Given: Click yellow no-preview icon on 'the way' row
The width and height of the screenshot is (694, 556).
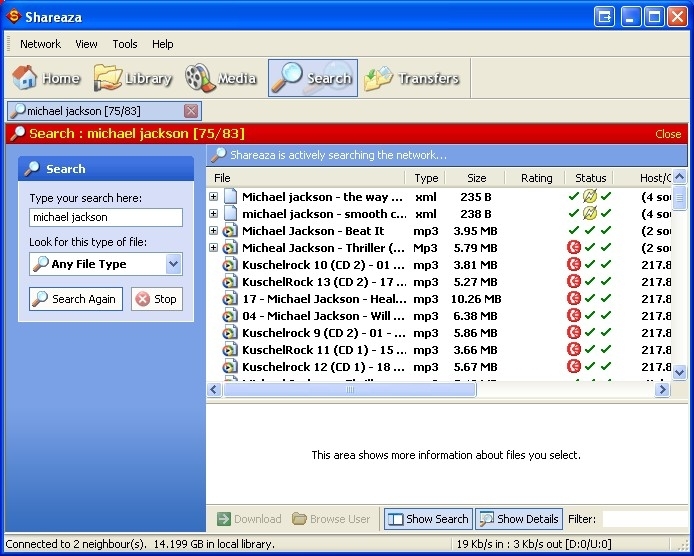Looking at the screenshot, I should click(590, 196).
